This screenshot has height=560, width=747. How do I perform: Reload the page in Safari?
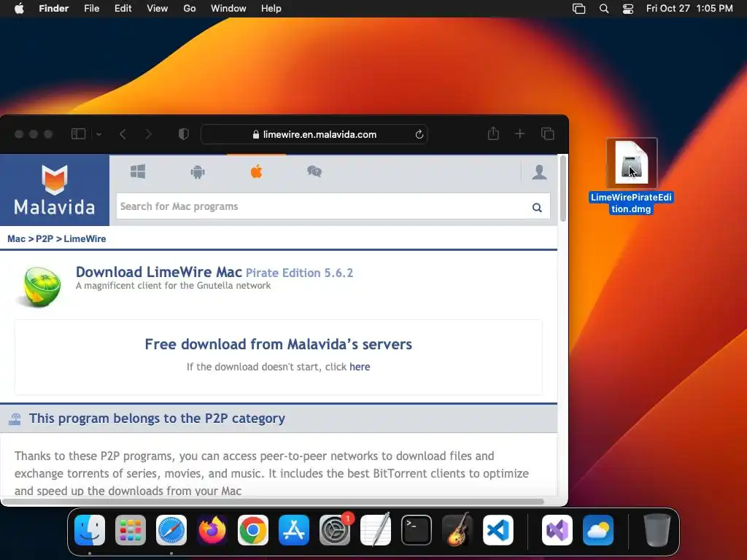tap(419, 134)
